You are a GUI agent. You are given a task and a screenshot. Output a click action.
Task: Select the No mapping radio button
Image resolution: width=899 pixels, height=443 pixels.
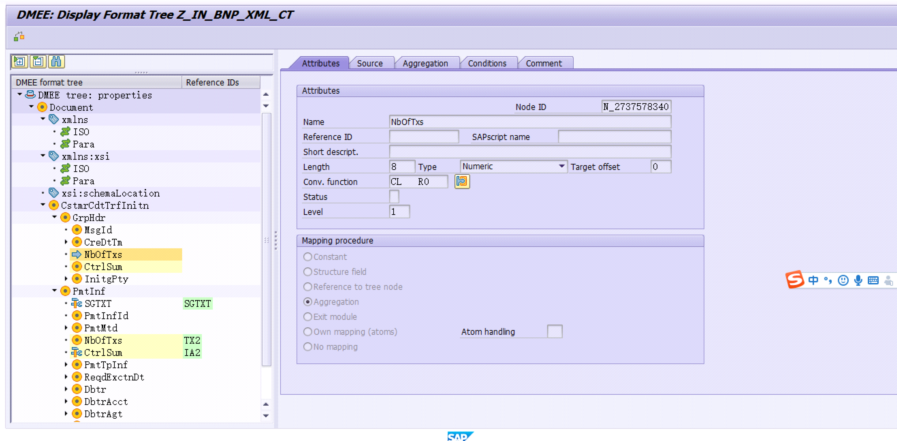308,346
